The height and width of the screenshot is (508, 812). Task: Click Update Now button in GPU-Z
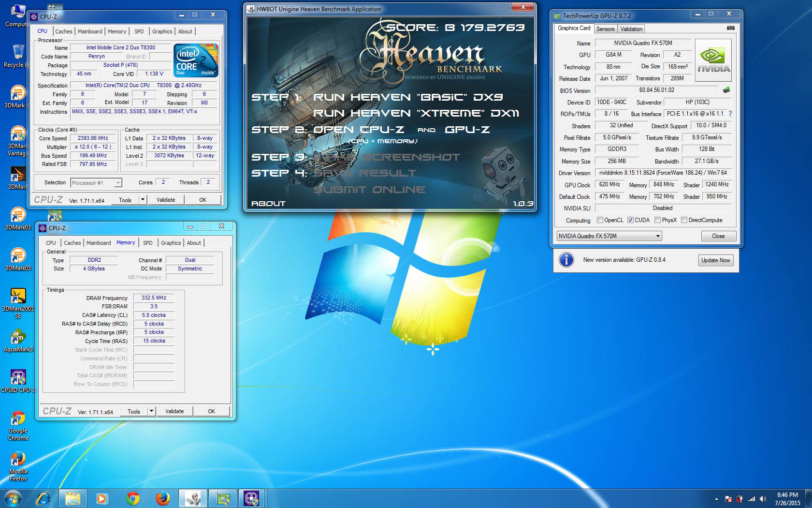coord(715,260)
